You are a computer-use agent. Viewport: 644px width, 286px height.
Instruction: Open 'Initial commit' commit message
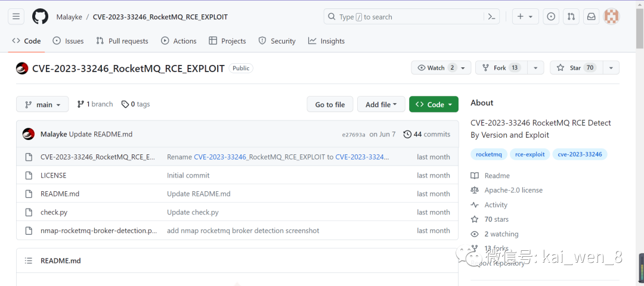188,175
